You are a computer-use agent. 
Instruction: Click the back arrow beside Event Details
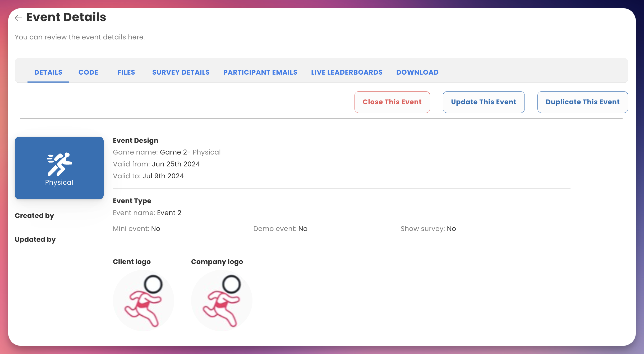[x=18, y=18]
